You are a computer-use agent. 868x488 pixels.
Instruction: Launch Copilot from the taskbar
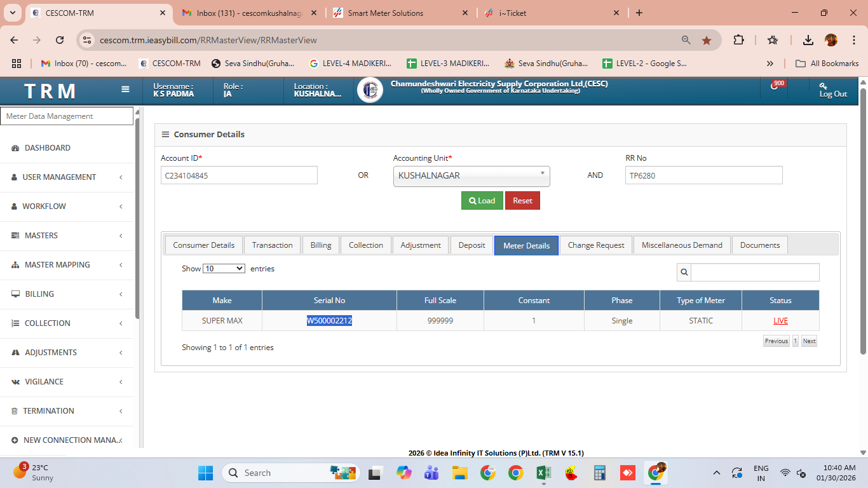click(x=404, y=473)
